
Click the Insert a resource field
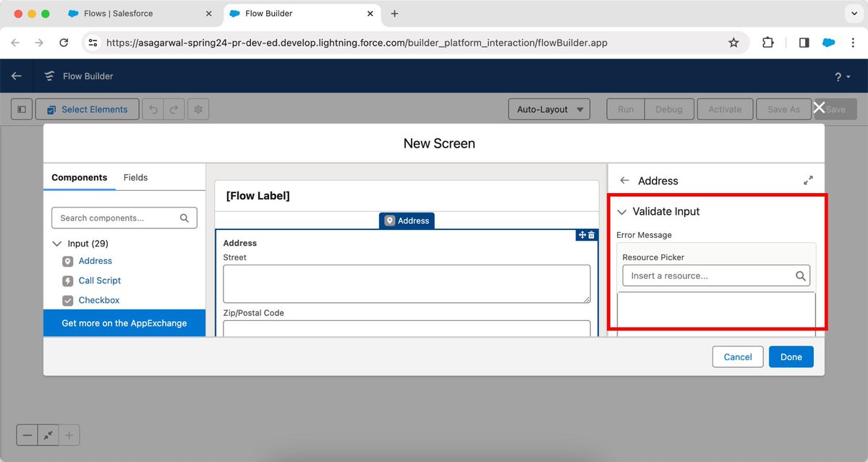click(716, 275)
